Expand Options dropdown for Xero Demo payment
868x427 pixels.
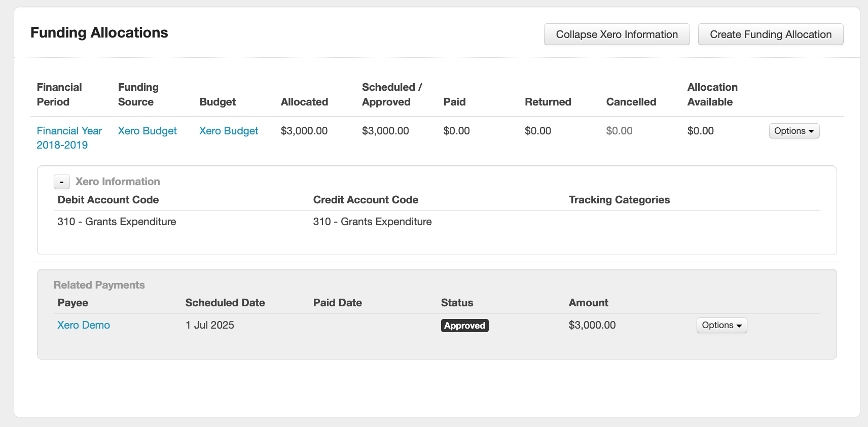pos(721,325)
